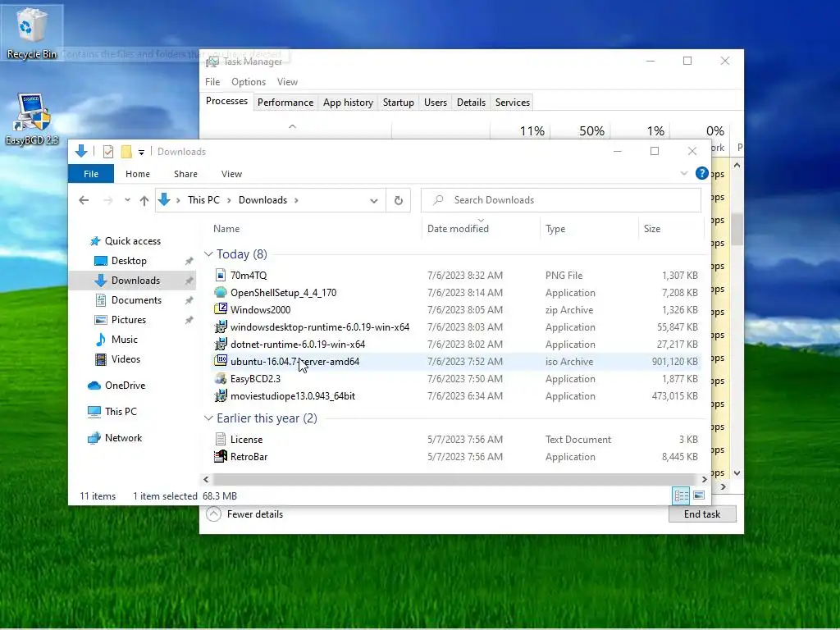Viewport: 840px width, 630px height.
Task: Click the Help question mark icon
Action: point(701,174)
